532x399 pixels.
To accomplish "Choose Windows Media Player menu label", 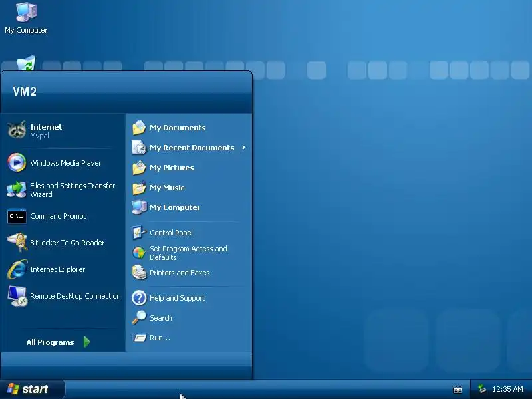I will tap(66, 163).
